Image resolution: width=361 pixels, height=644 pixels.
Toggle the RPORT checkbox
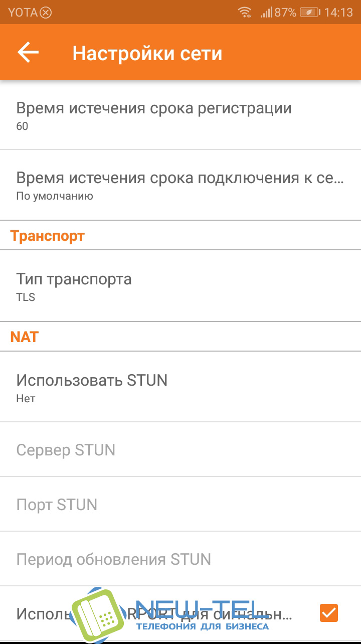329,612
